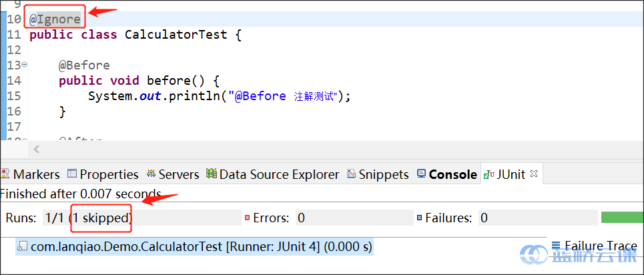Click the Console monitor icon
The height and width of the screenshot is (275, 644).
tap(421, 174)
